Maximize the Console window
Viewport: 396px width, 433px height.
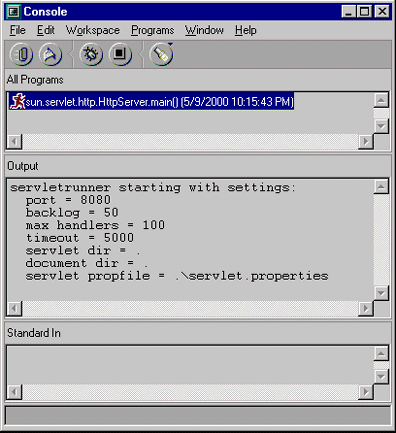364,12
